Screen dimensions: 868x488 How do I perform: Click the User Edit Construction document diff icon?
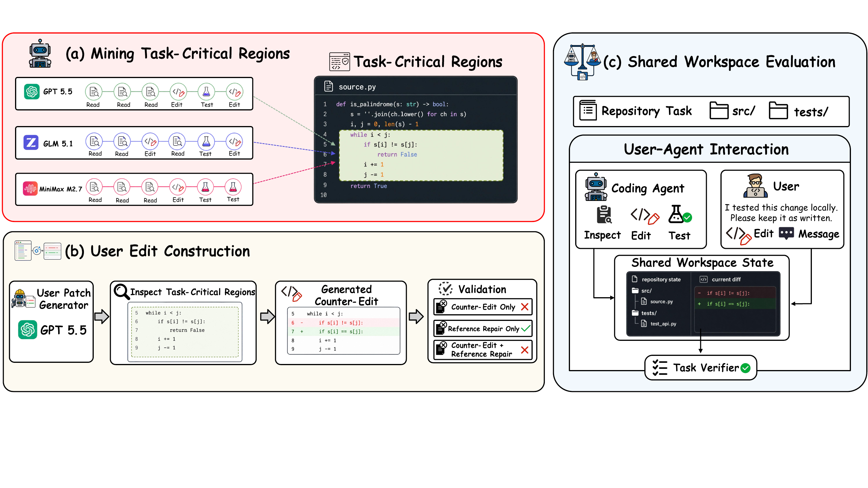pos(38,250)
